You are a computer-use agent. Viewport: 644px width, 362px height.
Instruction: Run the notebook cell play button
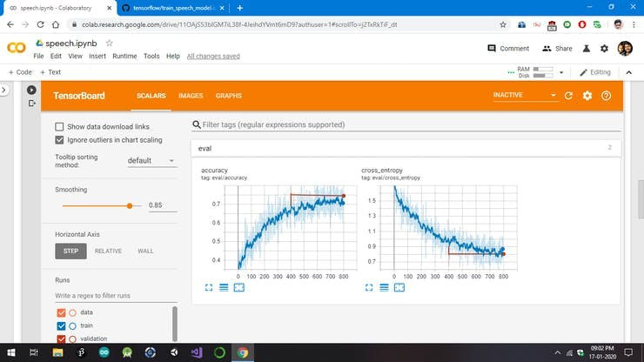click(x=31, y=90)
